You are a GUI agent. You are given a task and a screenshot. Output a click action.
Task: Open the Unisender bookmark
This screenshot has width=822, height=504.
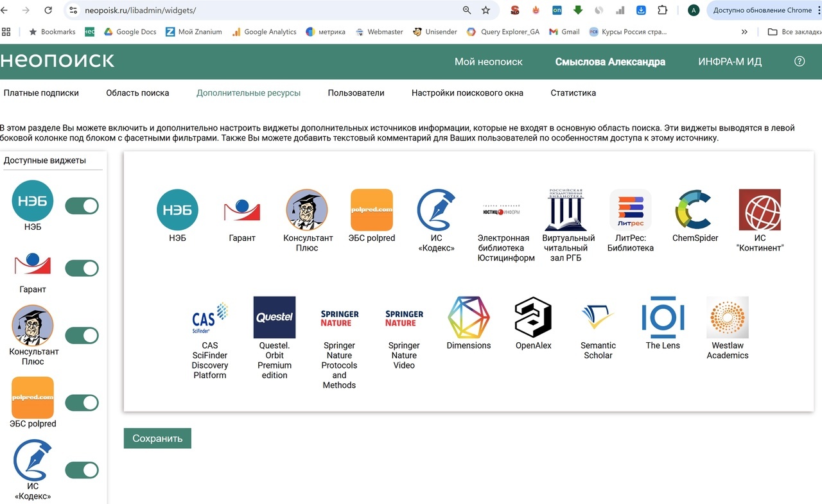pos(433,31)
